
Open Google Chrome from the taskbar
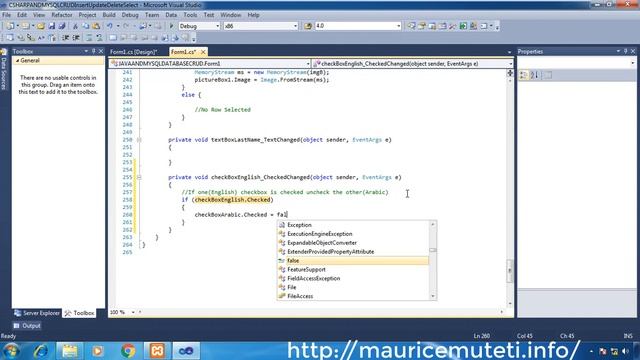(x=128, y=351)
